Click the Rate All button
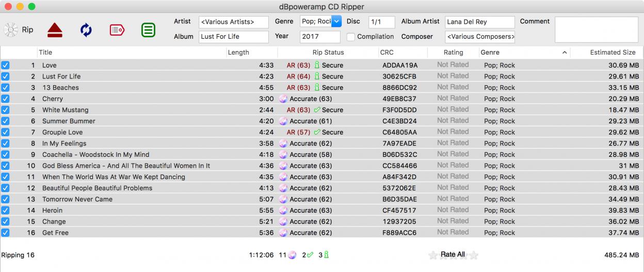Screen dimensions: 644x272 (453, 254)
